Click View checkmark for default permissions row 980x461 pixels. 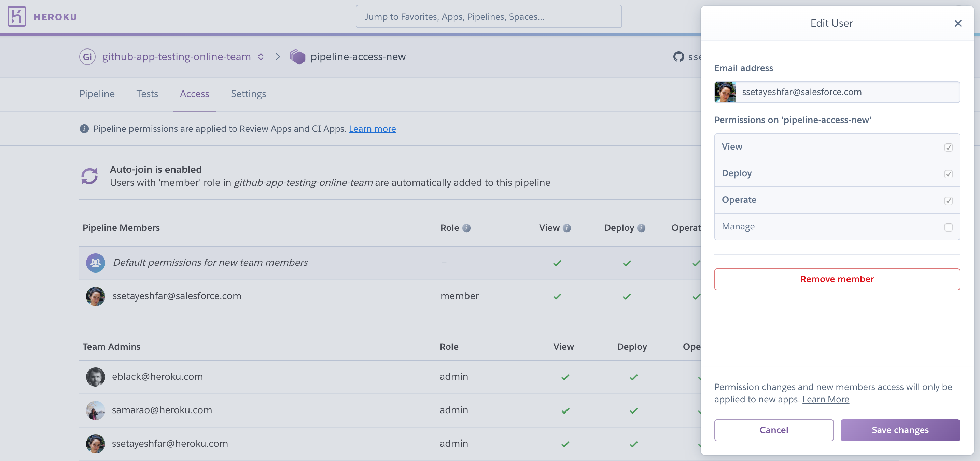click(x=557, y=263)
